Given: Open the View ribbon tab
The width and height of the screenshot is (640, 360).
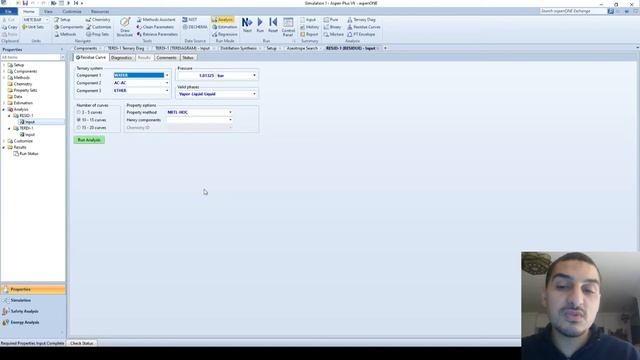Looking at the screenshot, I should click(x=48, y=11).
